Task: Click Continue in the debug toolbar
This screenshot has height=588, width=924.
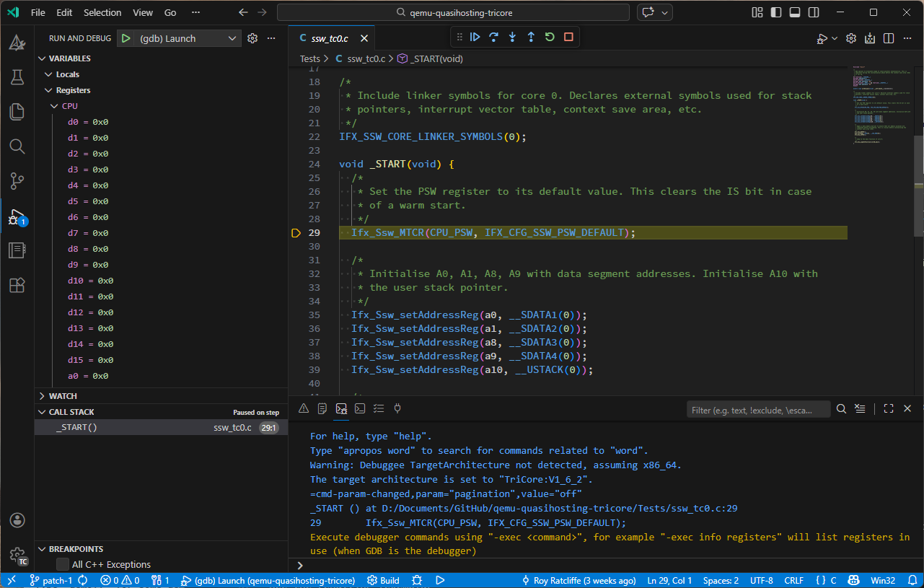Action: pos(475,37)
